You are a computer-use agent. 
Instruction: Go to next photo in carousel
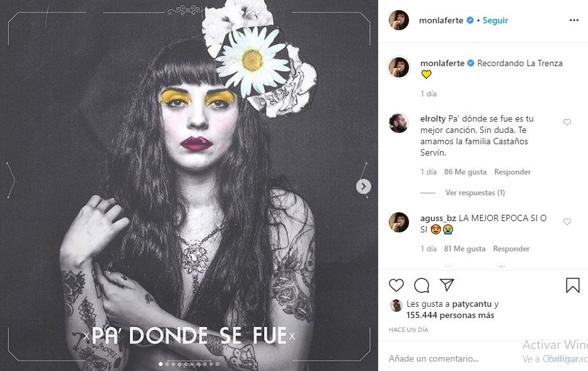point(363,186)
